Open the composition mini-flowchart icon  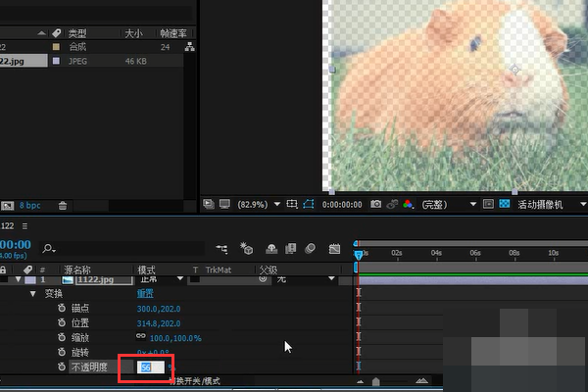[221, 249]
